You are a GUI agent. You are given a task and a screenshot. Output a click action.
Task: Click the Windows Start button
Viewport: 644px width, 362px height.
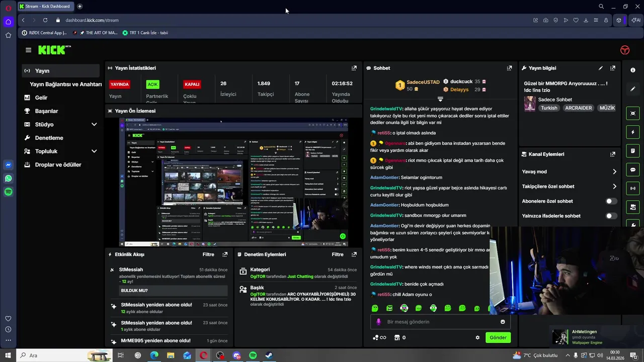point(8,355)
